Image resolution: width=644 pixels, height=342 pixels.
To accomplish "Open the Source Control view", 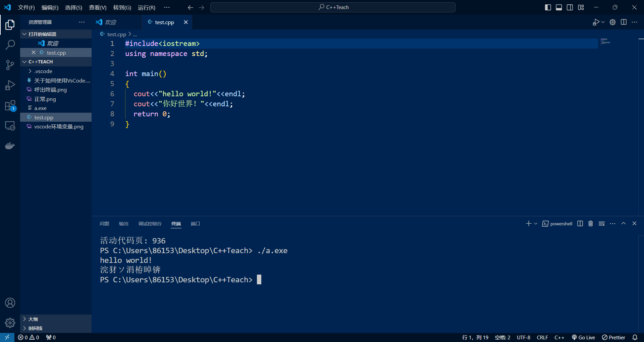I will (10, 65).
